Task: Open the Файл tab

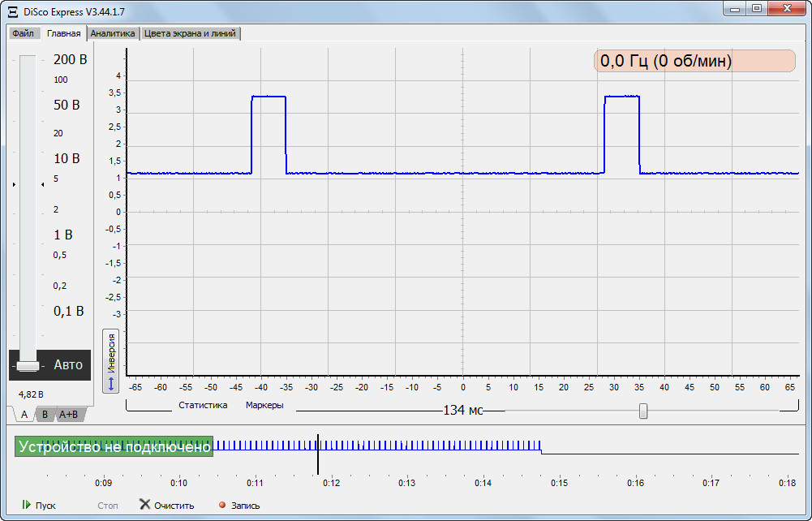Action: 24,33
